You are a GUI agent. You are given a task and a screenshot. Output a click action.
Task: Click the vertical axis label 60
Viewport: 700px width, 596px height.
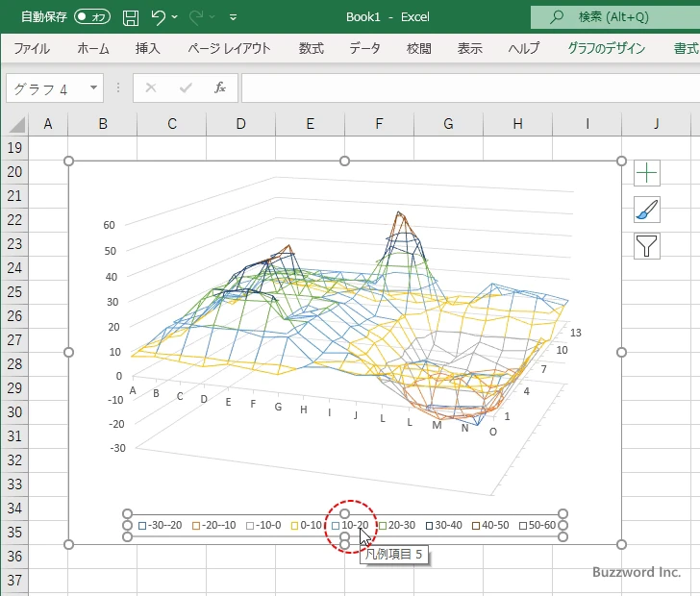tap(110, 225)
